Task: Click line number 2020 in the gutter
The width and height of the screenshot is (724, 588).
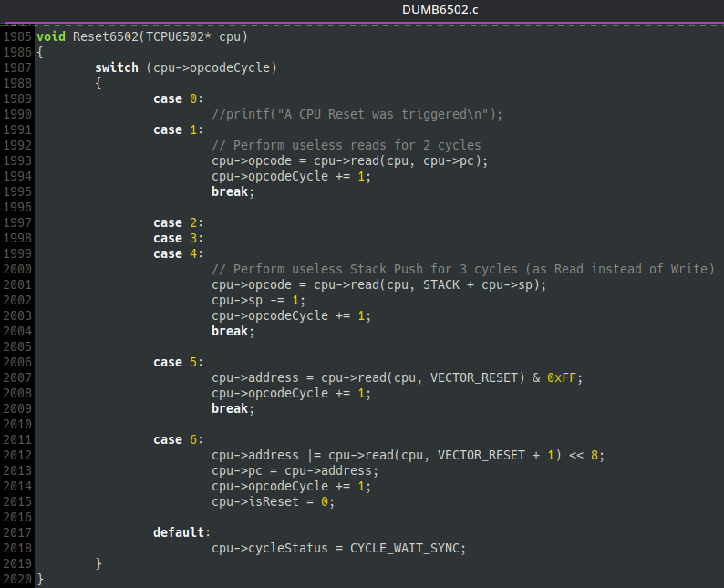Action: click(x=17, y=579)
